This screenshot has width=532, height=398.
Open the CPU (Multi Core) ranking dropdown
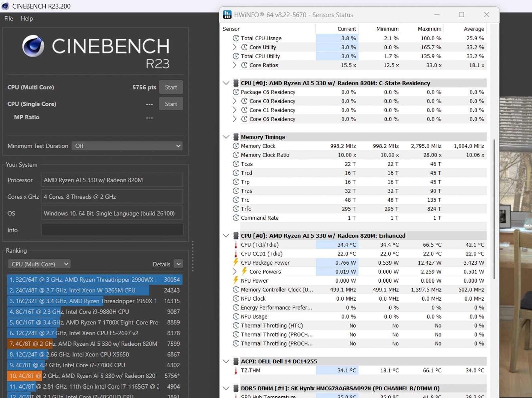coord(39,264)
